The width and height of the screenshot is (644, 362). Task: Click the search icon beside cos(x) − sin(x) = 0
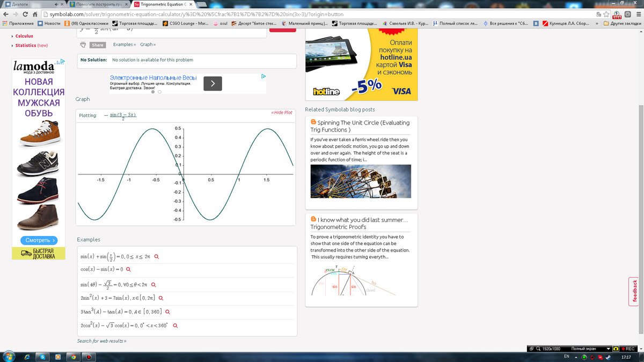(128, 269)
